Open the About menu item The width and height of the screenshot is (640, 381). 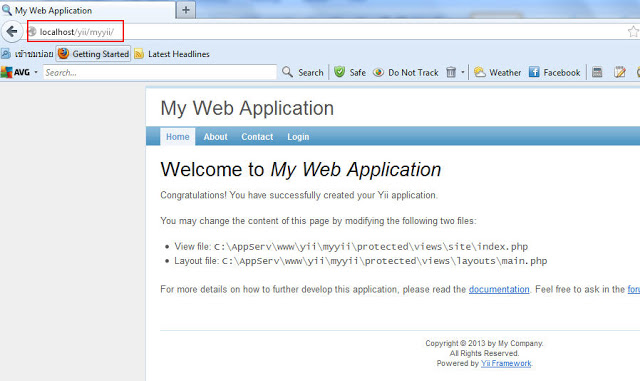(216, 137)
